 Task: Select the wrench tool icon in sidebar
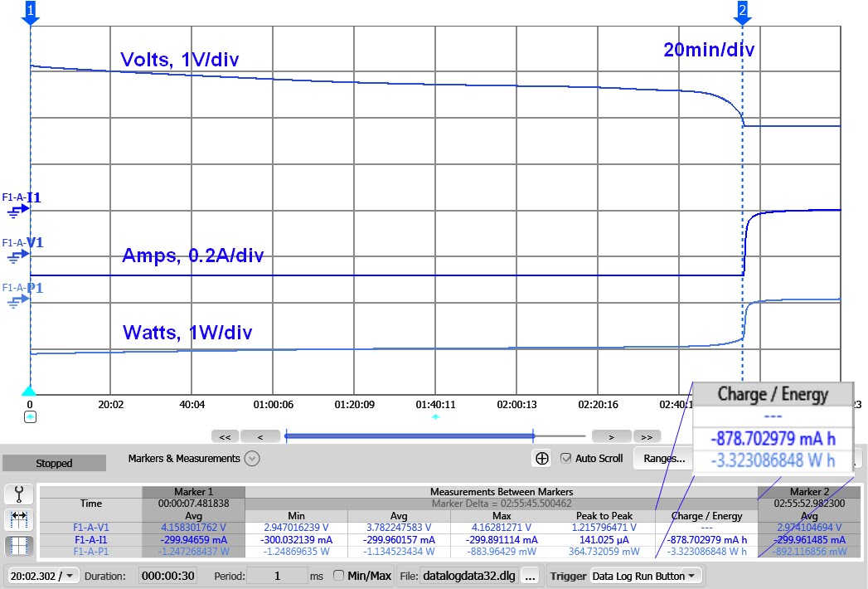(x=18, y=493)
